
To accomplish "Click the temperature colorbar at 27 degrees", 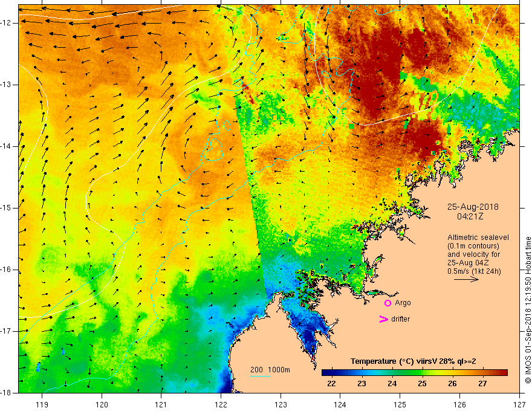I will 482,373.
